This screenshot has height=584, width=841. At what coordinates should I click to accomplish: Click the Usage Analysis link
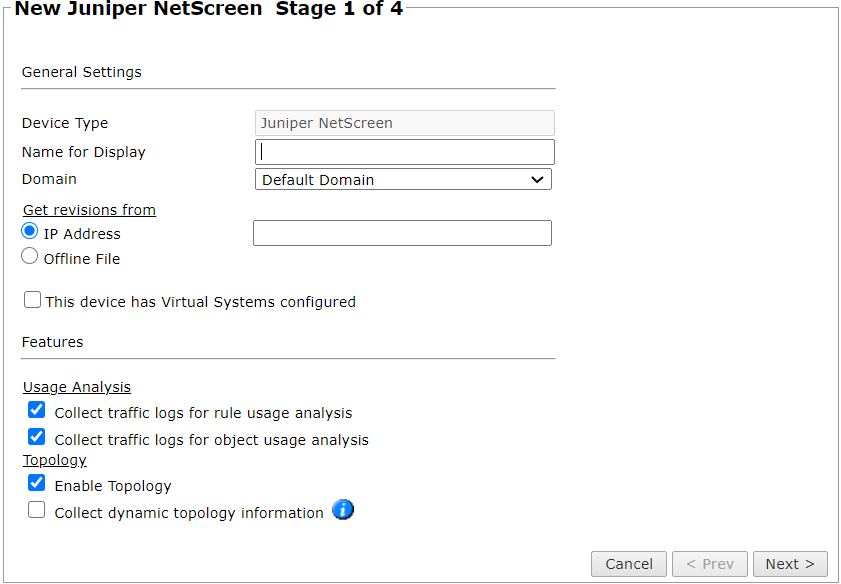[x=76, y=387]
